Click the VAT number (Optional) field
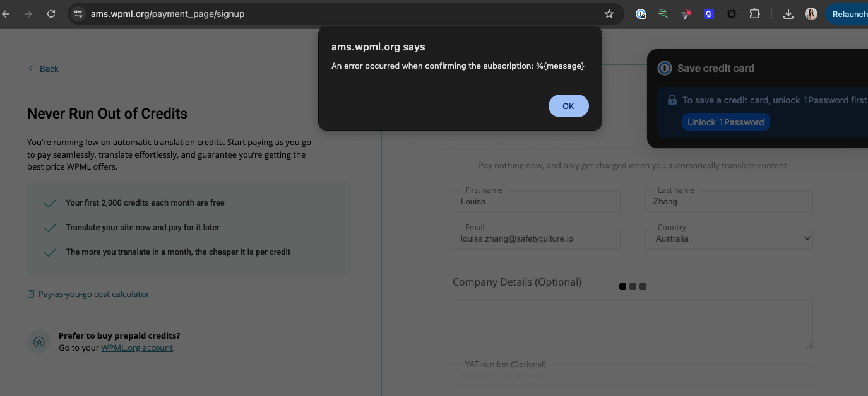 click(633, 375)
